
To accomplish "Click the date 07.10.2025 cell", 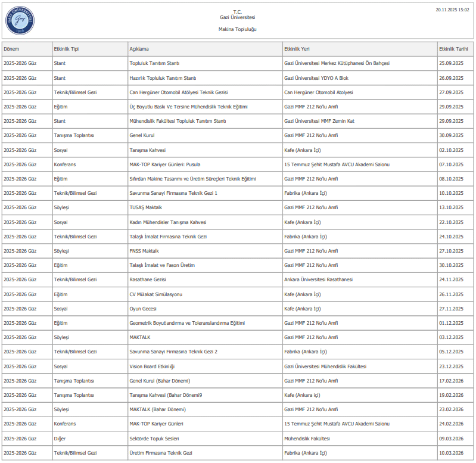I will point(450,164).
